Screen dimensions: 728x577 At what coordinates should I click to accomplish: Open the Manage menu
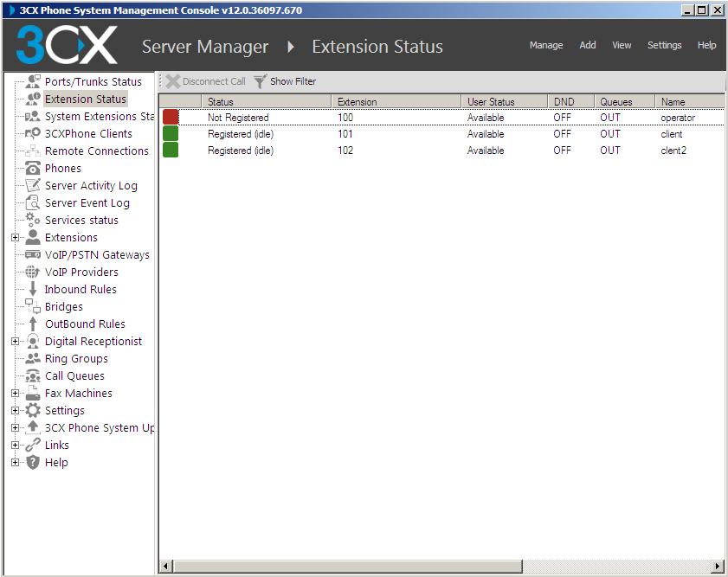click(x=546, y=45)
